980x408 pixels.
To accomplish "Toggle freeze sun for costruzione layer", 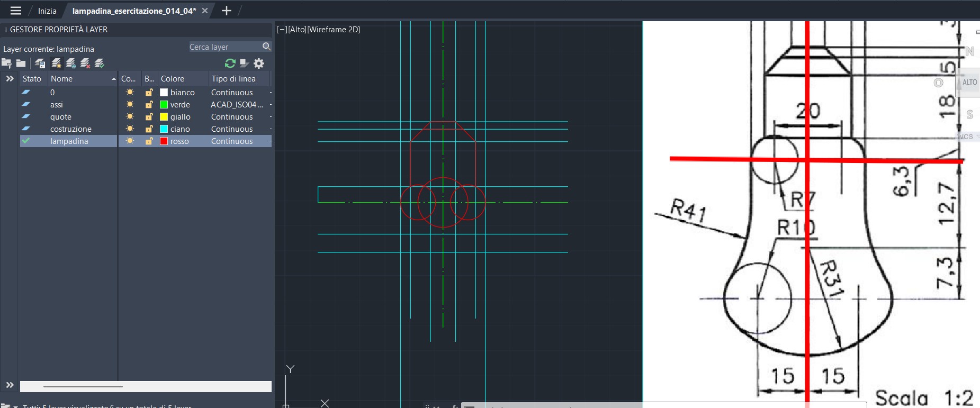I will [x=130, y=129].
